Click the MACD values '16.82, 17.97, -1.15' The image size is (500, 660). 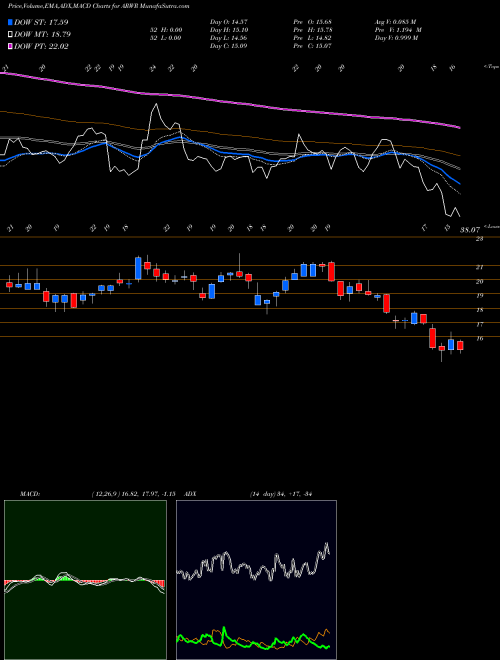(148, 494)
